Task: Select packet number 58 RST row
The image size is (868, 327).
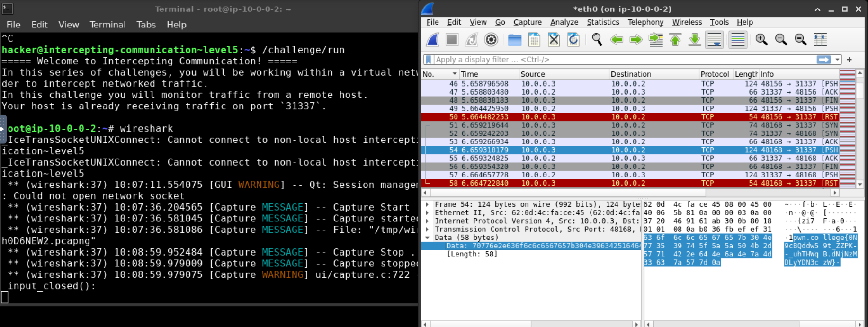Action: [x=630, y=183]
